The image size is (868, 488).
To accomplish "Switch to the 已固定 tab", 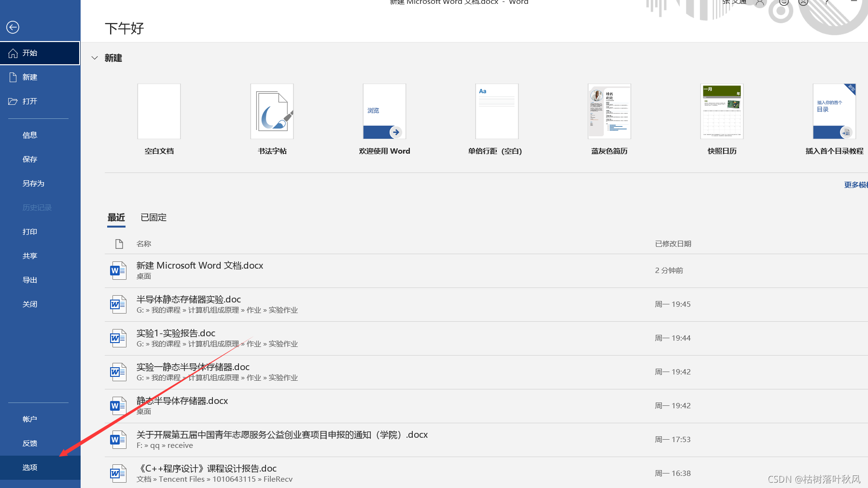I will [x=154, y=217].
